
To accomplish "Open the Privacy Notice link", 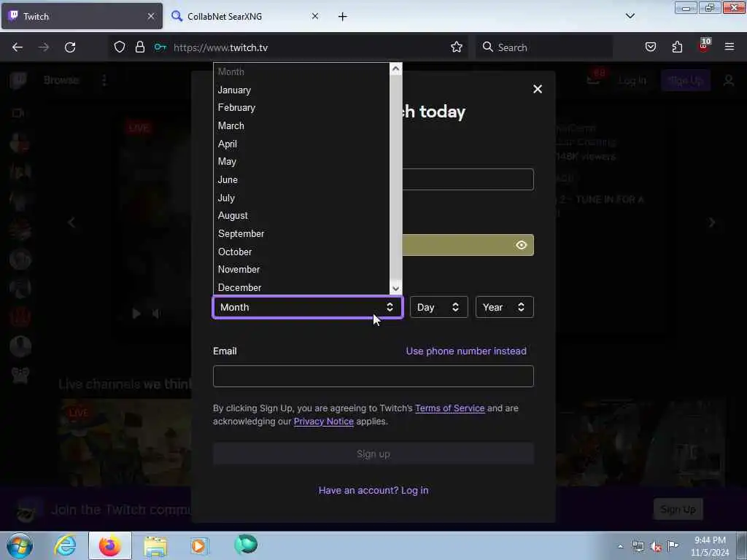I will tap(323, 421).
